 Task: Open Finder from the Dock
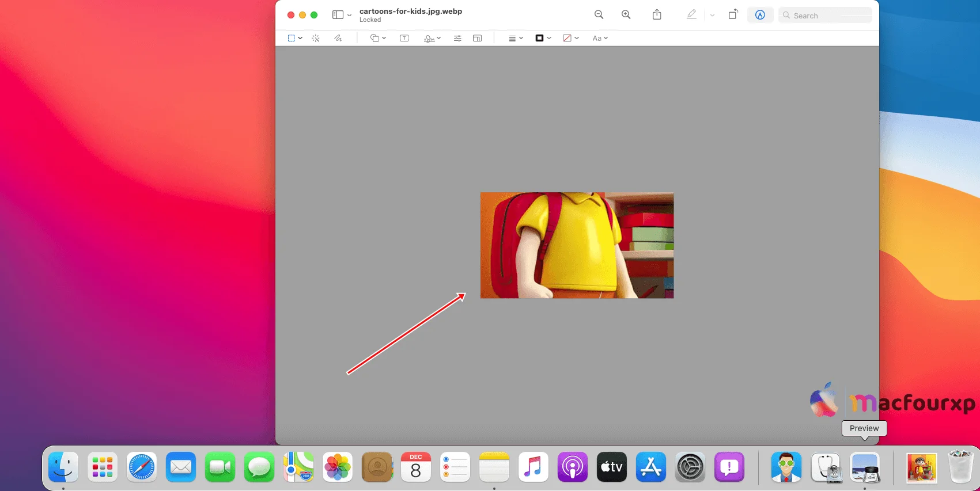click(63, 467)
